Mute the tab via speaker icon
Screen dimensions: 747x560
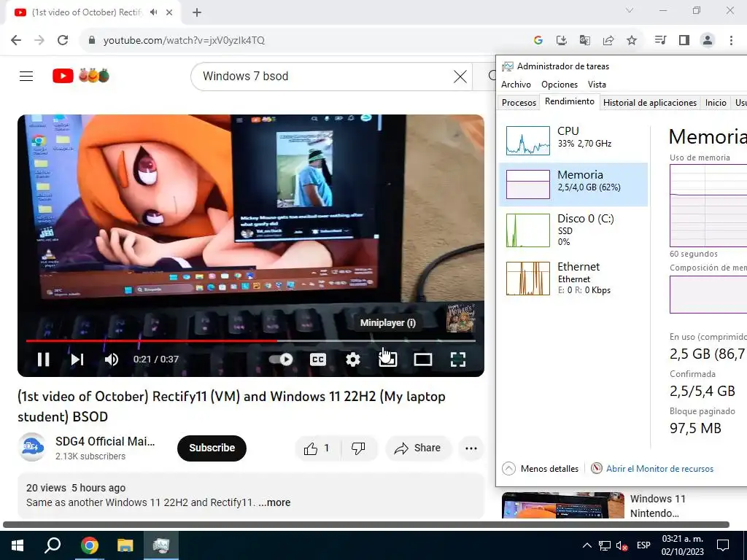pos(153,12)
